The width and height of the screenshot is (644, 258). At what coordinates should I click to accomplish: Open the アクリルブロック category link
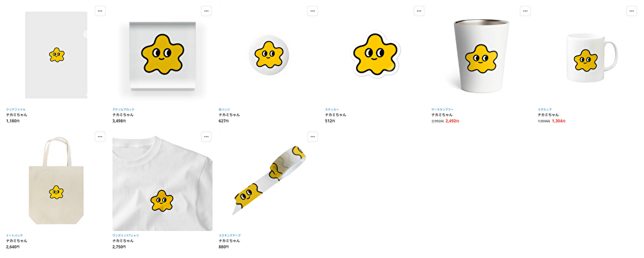[123, 109]
